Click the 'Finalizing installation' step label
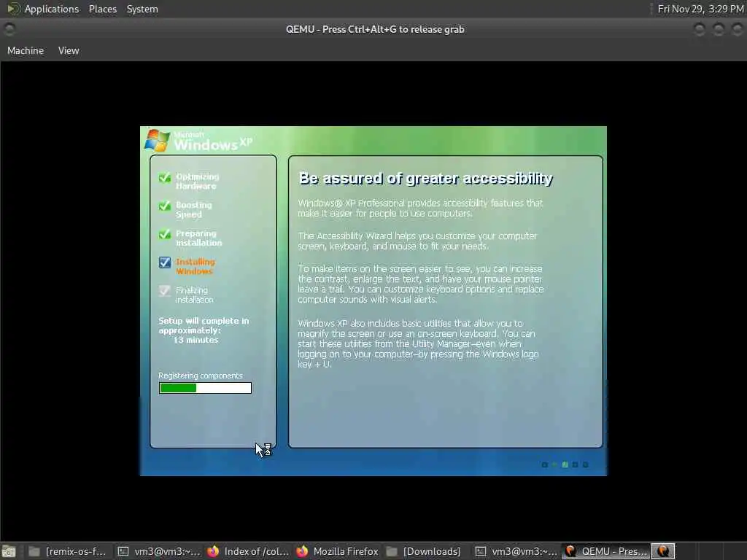Screen dimensions: 747x560 pyautogui.click(x=194, y=295)
